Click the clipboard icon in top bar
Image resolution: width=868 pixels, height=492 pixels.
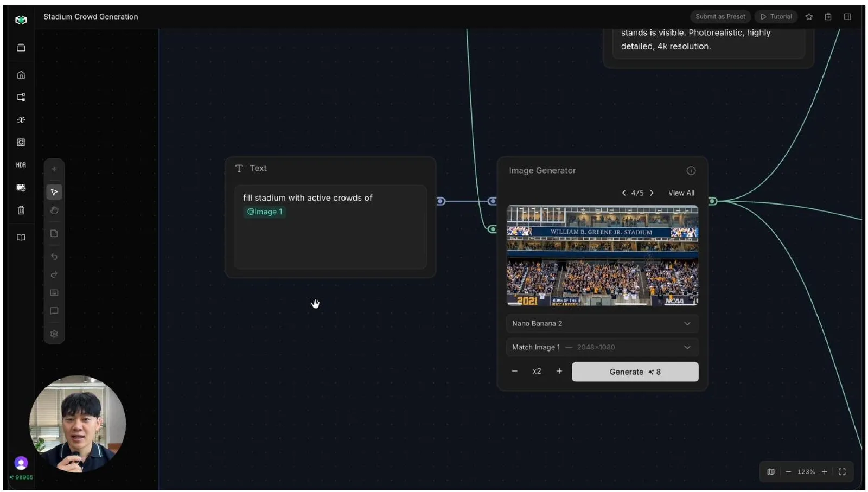click(828, 17)
